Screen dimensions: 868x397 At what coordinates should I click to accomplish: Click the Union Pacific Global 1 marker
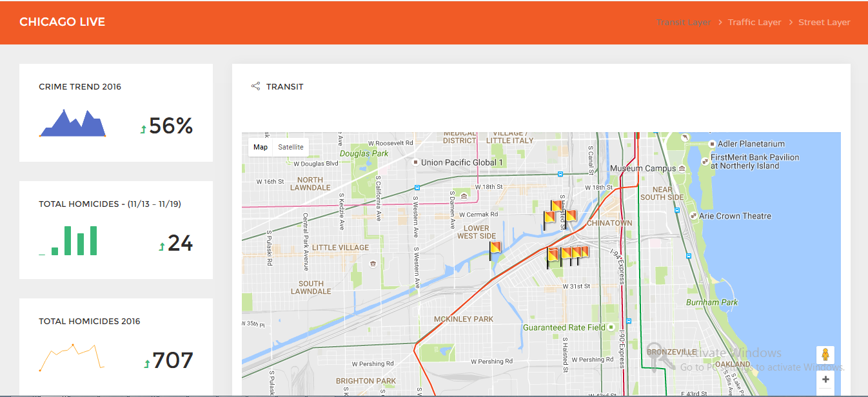point(416,162)
